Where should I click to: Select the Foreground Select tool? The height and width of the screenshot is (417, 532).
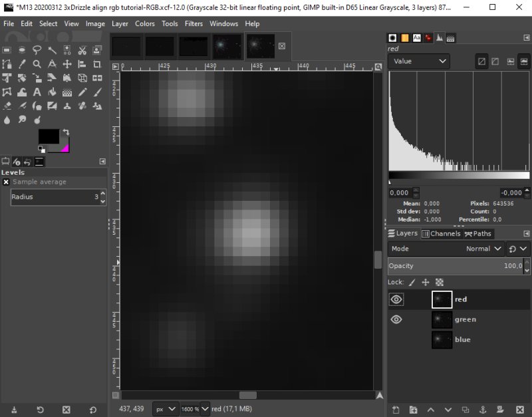point(97,51)
